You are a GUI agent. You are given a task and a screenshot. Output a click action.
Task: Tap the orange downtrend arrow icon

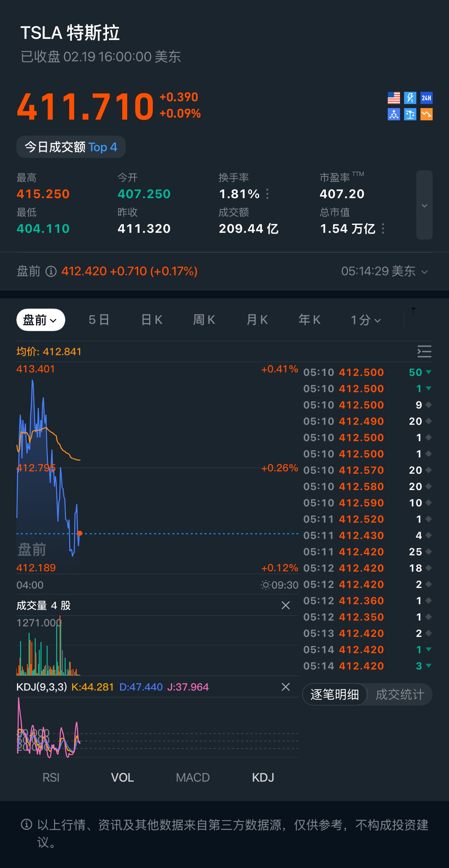click(x=427, y=114)
